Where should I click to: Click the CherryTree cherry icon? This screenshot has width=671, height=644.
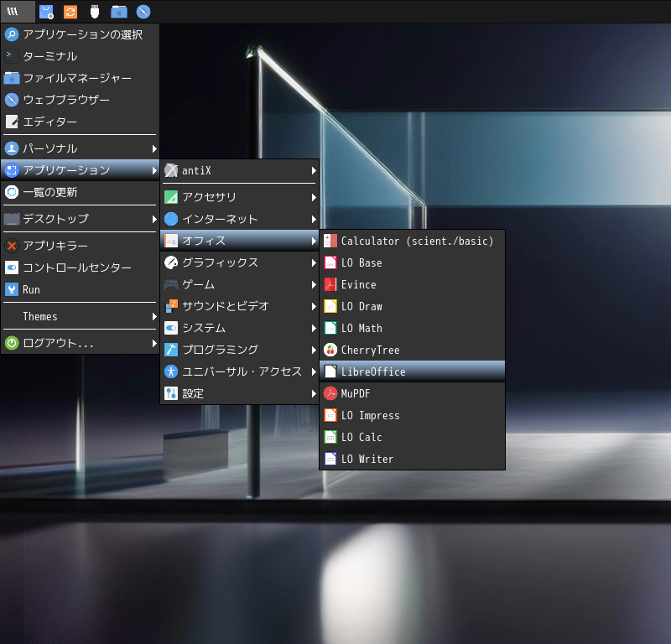[x=330, y=350]
